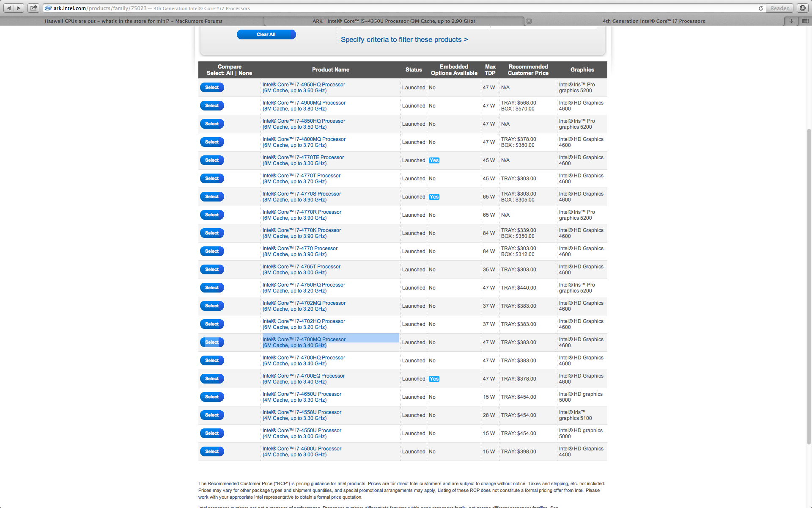Screen dimensions: 812x508
Task: Click the Reader button in address bar
Action: click(779, 8)
